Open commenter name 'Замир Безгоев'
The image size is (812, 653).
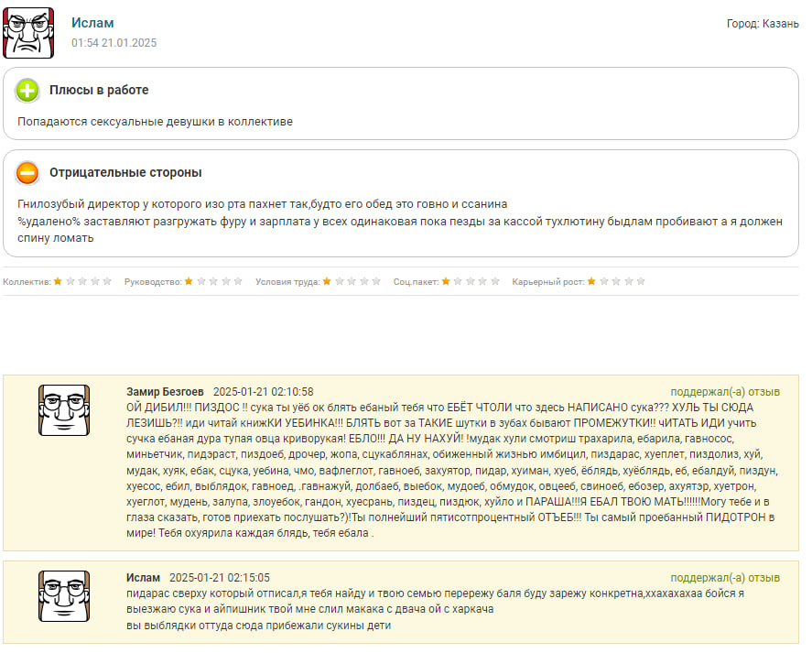click(x=165, y=392)
